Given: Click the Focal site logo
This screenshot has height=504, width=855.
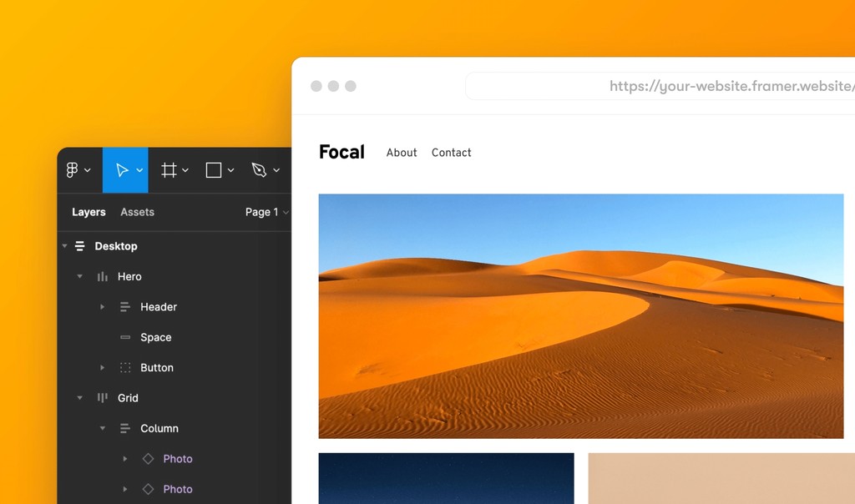Looking at the screenshot, I should (x=341, y=152).
